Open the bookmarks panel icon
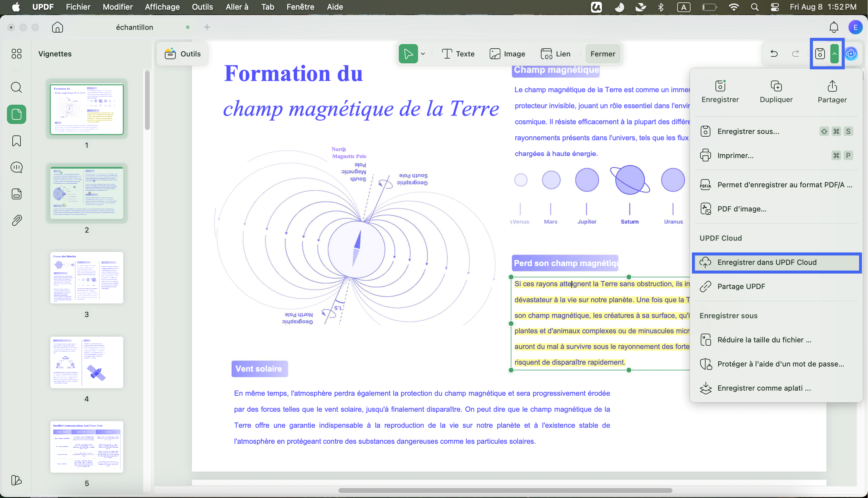 pos(16,141)
